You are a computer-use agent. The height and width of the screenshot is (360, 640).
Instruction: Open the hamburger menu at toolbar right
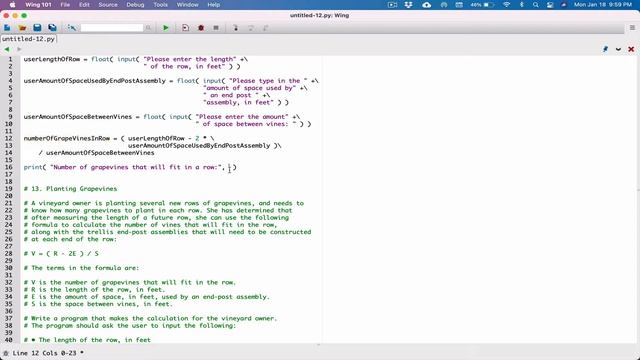(x=632, y=28)
